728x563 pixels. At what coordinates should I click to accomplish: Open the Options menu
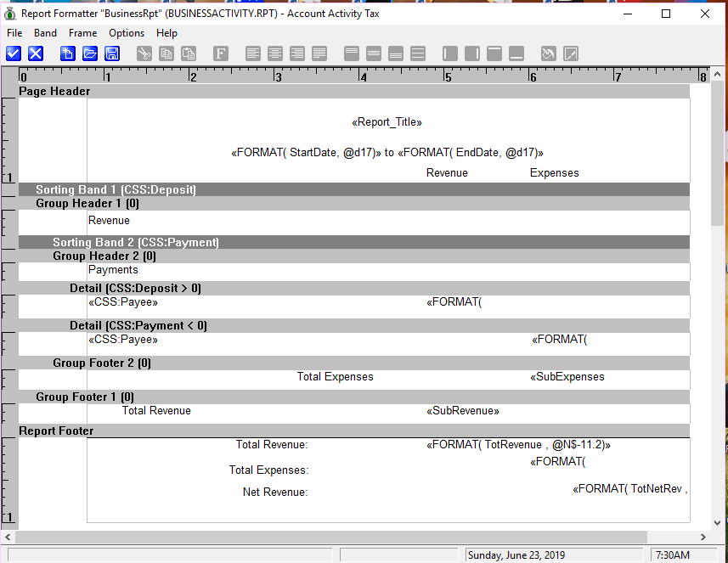[127, 33]
